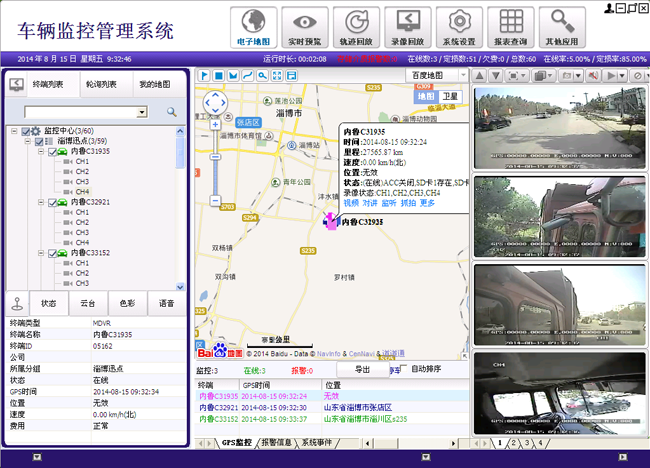
Task: Open the 系统设置 system settings module
Action: [459, 27]
